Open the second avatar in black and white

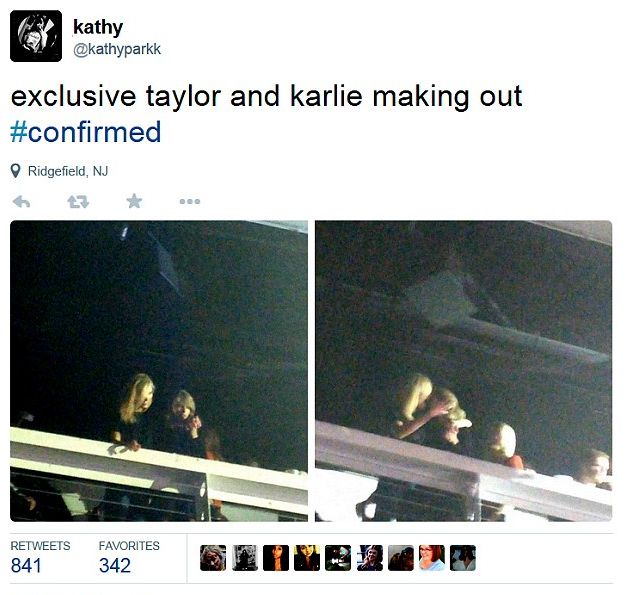tap(245, 558)
